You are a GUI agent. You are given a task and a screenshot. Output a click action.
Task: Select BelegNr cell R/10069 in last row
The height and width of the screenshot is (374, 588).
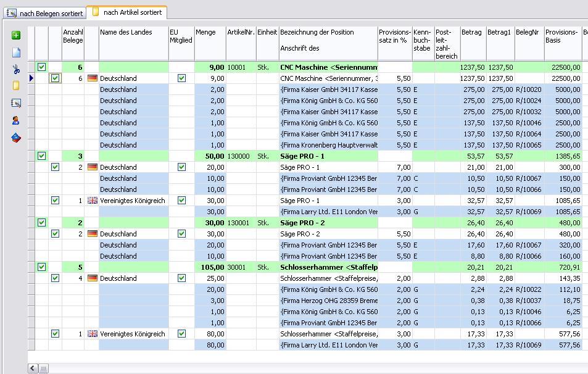point(529,345)
